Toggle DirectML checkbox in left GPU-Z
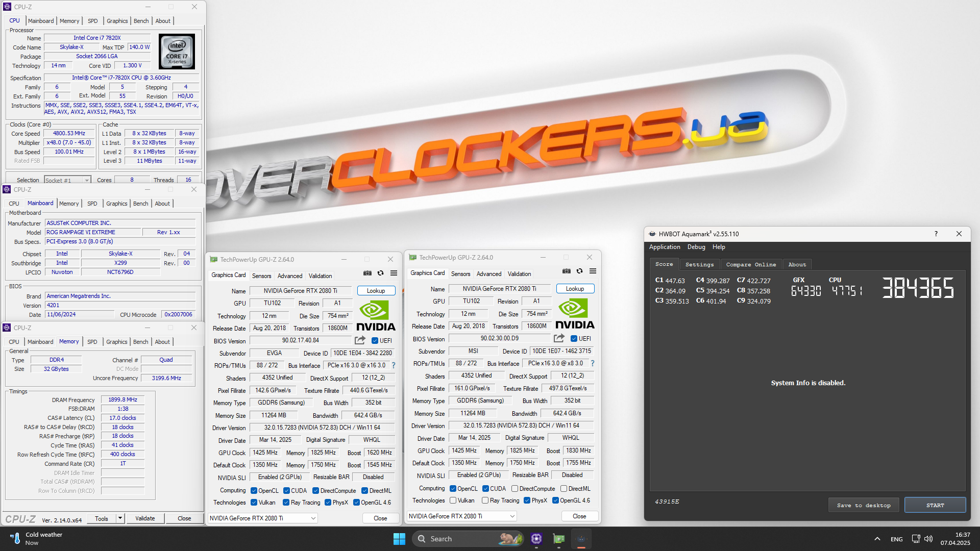The width and height of the screenshot is (980, 551). [x=364, y=491]
